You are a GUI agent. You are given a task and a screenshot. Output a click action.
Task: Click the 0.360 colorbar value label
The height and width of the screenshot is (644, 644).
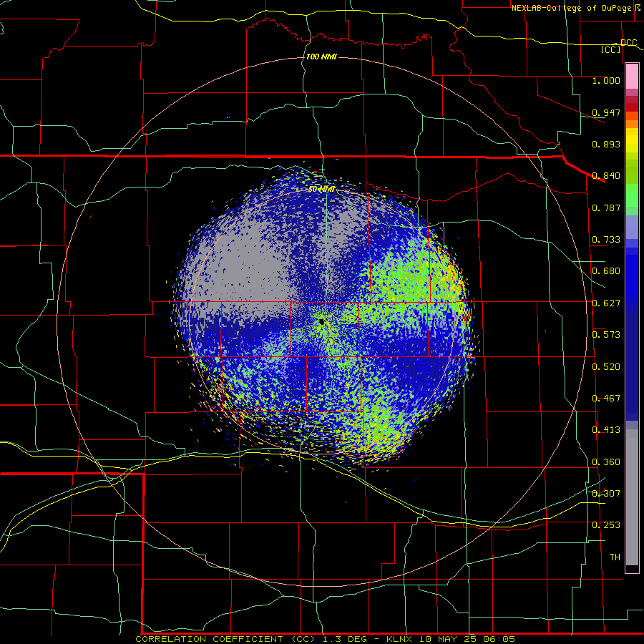tap(606, 462)
